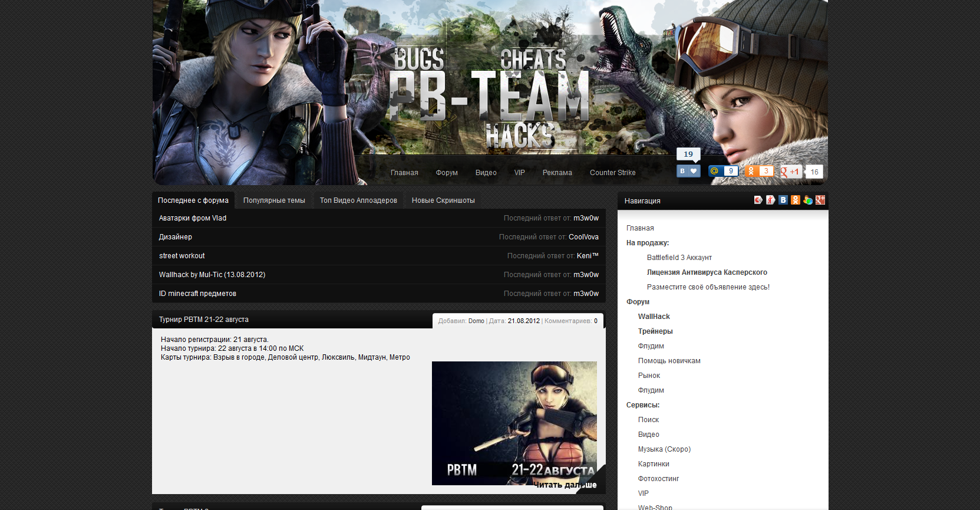This screenshot has width=980, height=510.
Task: Open VIP in the banner menu
Action: (520, 173)
